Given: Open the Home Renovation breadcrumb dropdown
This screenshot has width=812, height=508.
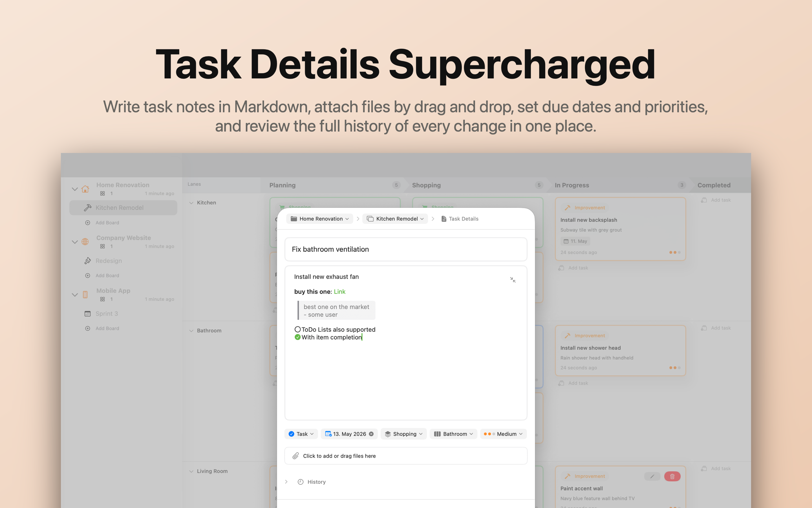Looking at the screenshot, I should click(x=319, y=219).
